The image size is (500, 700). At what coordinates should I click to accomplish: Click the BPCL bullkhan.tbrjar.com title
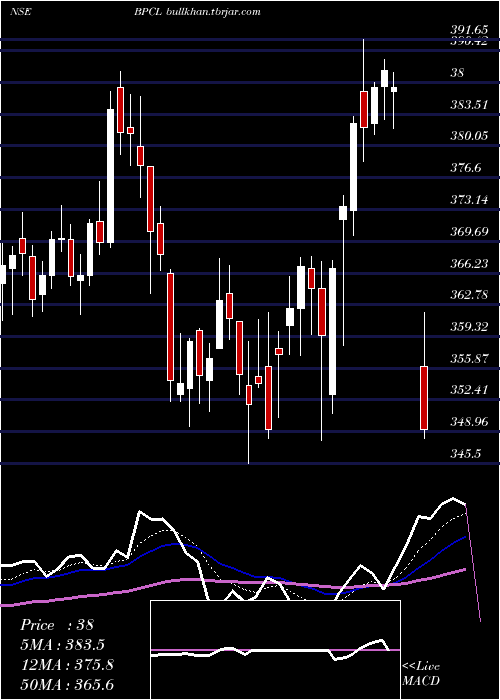point(197,12)
